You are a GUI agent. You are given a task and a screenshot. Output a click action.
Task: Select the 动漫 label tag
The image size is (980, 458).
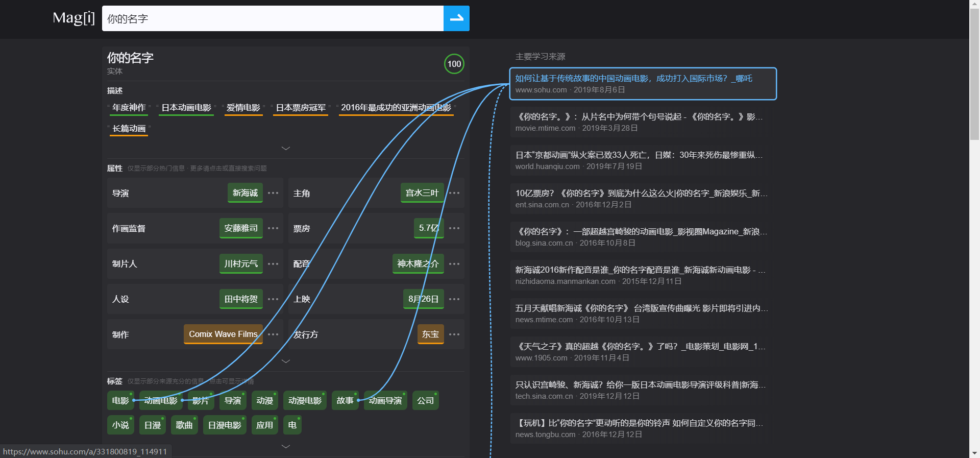point(265,401)
